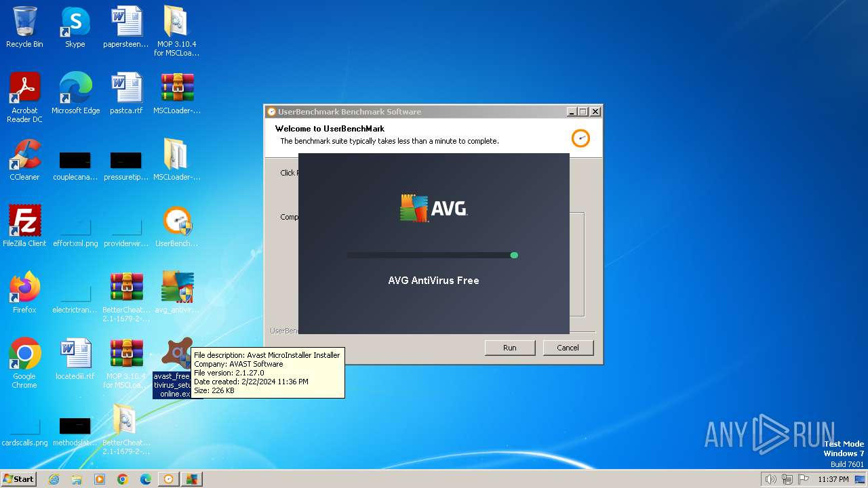Click the Show desktop button in the tray
Screen dimensions: 868x488
click(861, 479)
